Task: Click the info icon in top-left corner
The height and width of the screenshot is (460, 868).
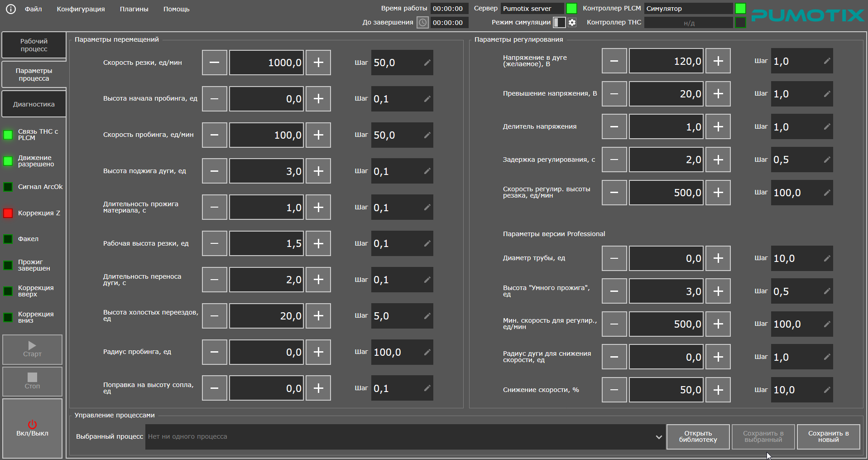Action: pyautogui.click(x=11, y=9)
